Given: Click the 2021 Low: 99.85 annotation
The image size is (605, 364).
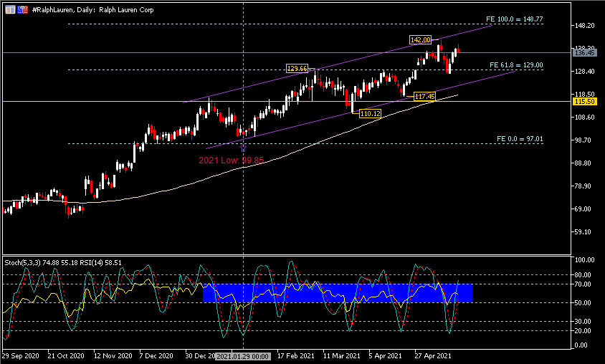Looking at the screenshot, I should [x=231, y=160].
